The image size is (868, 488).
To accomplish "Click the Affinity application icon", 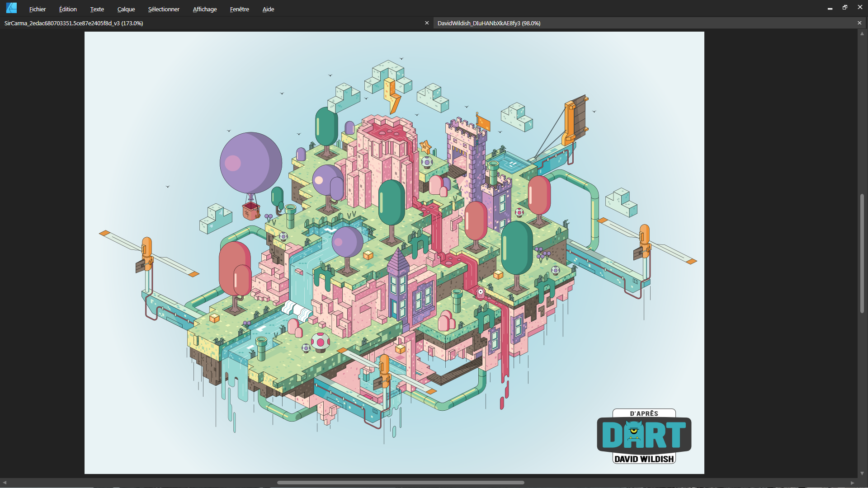I will 11,8.
